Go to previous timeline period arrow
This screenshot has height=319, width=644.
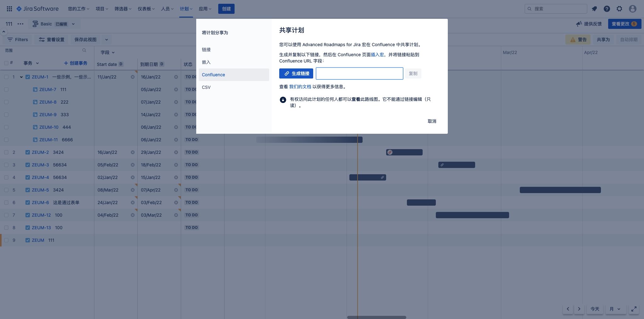pos(568,309)
